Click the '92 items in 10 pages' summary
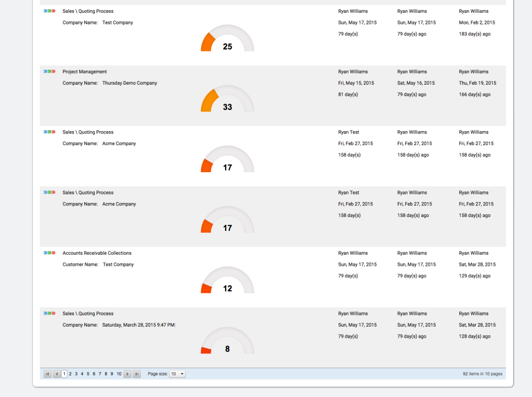 click(483, 374)
